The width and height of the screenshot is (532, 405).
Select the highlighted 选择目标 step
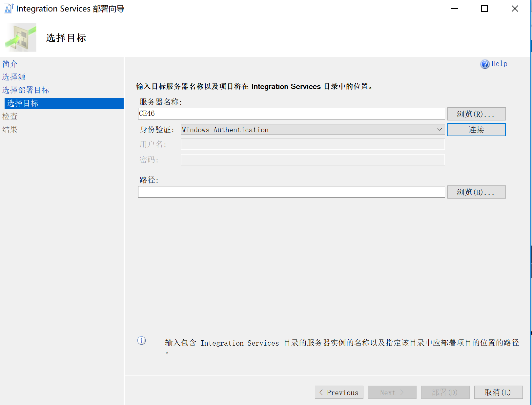pyautogui.click(x=64, y=103)
